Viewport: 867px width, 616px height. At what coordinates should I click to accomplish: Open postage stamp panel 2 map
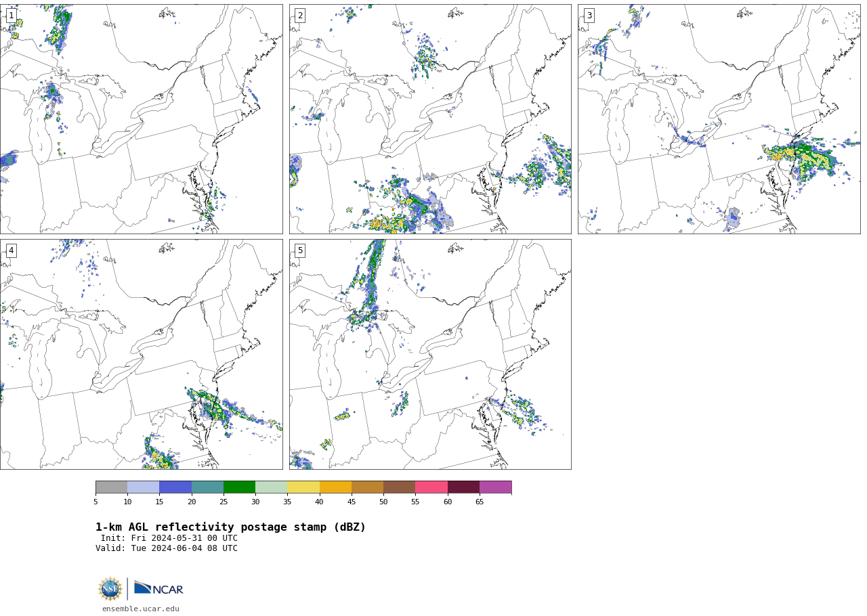[x=430, y=119]
